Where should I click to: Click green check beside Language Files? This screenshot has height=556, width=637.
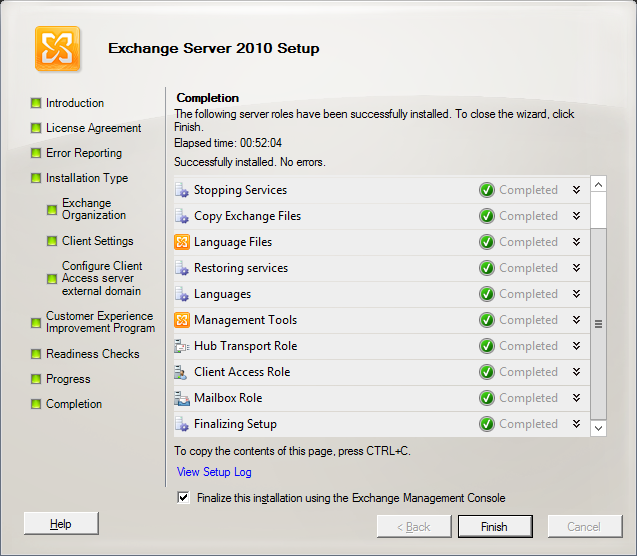pyautogui.click(x=487, y=242)
